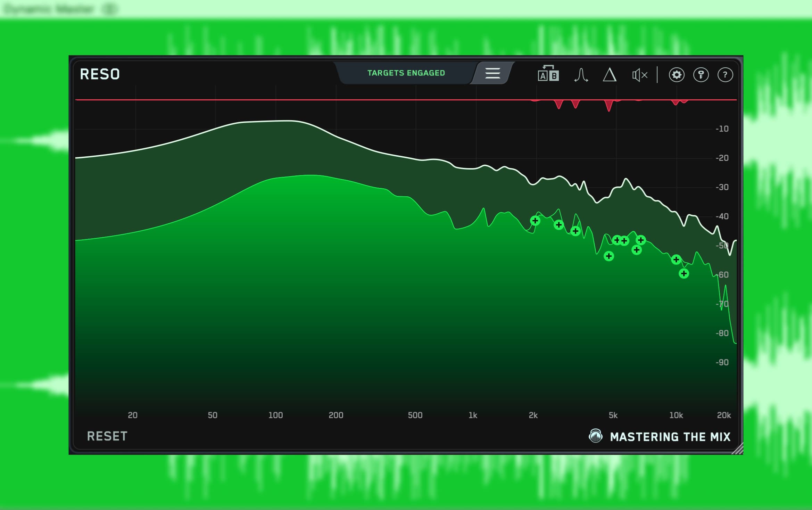The image size is (812, 510).
Task: Click the -30 dB scale label
Action: click(722, 187)
